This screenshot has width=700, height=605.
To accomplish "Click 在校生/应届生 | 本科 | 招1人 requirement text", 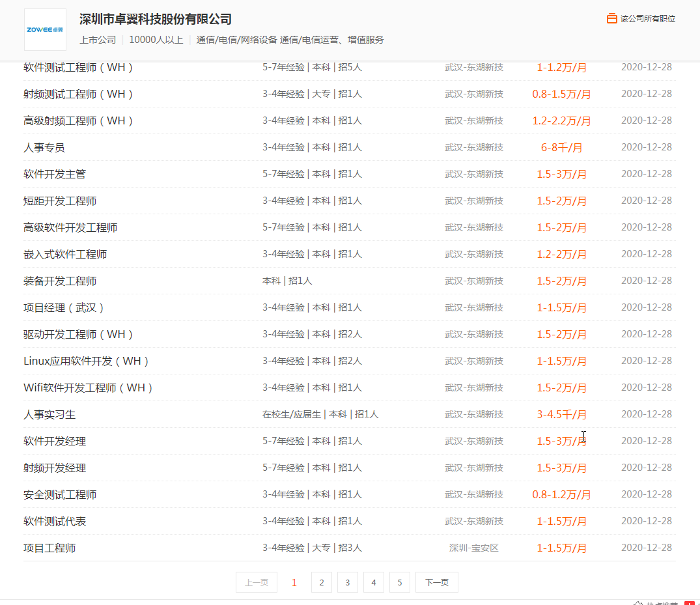I will point(320,414).
